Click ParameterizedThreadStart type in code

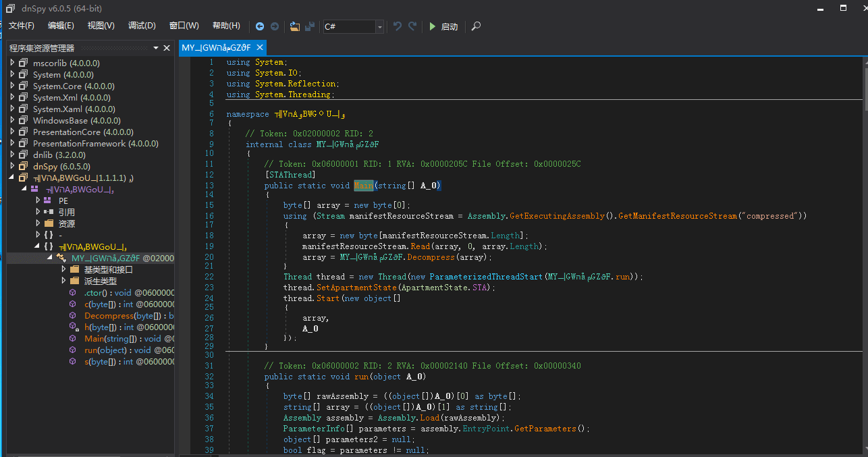(x=487, y=277)
